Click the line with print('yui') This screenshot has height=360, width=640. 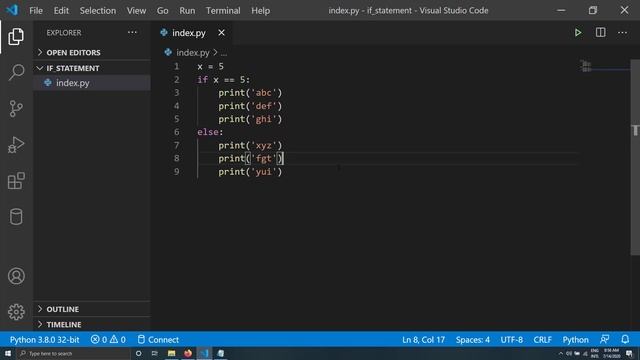click(250, 172)
